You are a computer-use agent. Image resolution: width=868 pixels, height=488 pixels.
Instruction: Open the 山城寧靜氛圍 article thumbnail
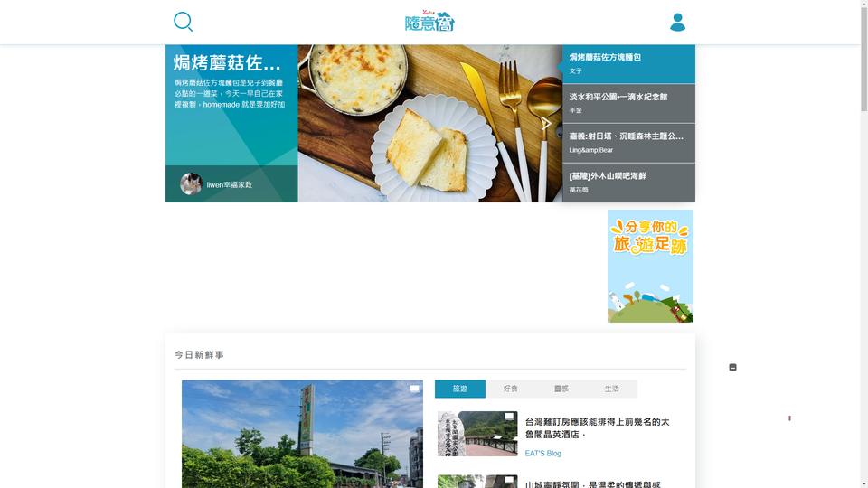(477, 482)
